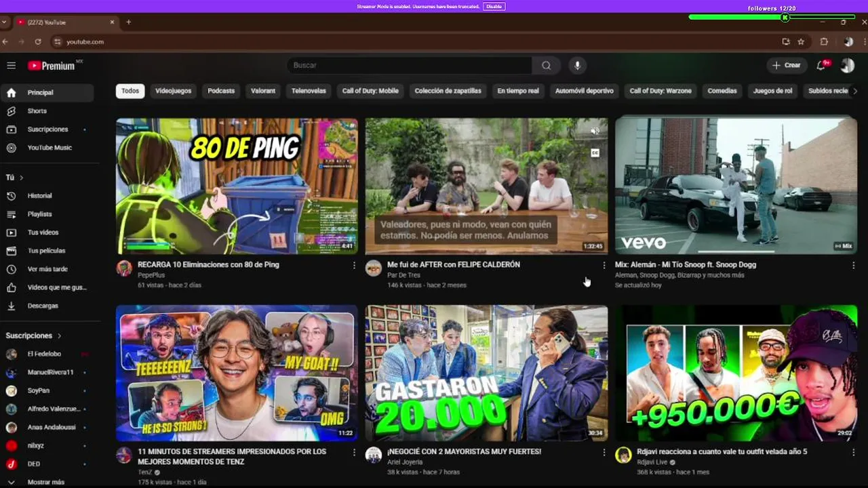Open Tus películas in sidebar
This screenshot has width=868, height=488.
(x=47, y=250)
